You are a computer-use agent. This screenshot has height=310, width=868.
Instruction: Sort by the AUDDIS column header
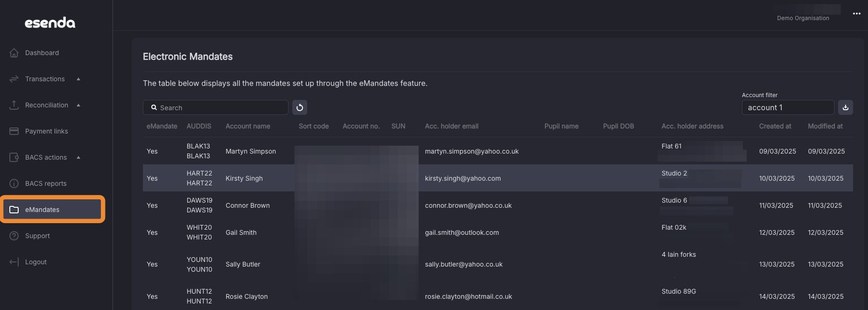point(199,126)
